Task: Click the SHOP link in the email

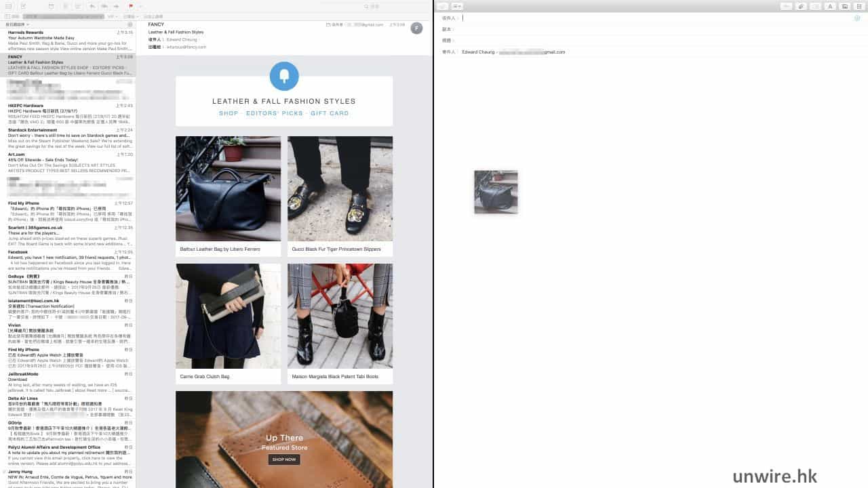Action: pyautogui.click(x=229, y=113)
